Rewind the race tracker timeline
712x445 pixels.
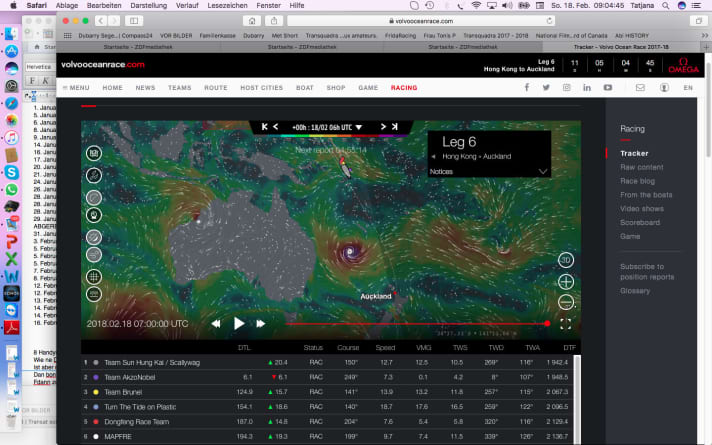coord(216,324)
